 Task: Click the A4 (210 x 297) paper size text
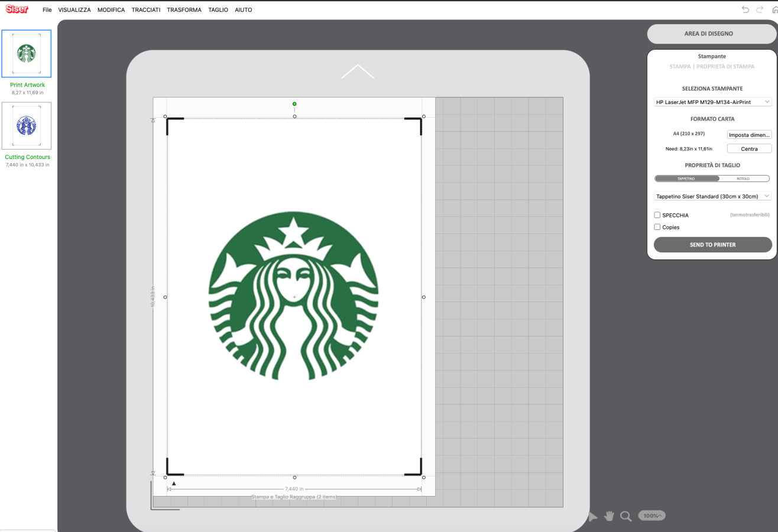(x=689, y=134)
